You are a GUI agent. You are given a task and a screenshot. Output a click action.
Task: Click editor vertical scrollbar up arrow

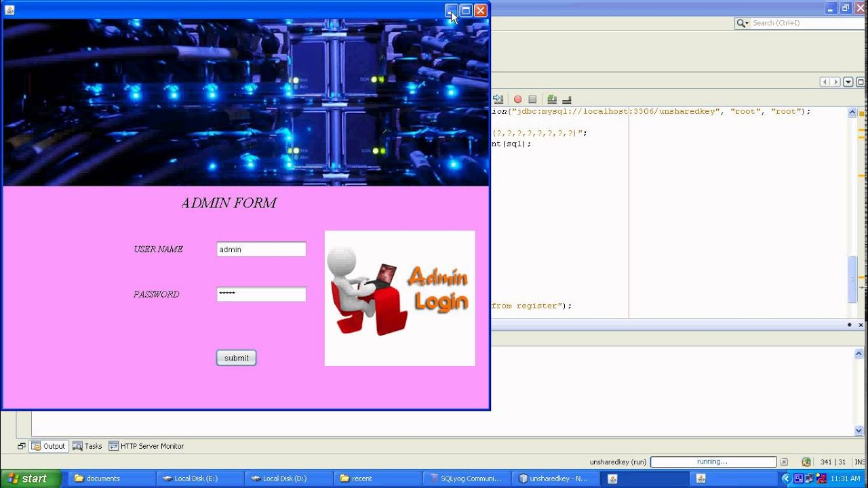[852, 113]
